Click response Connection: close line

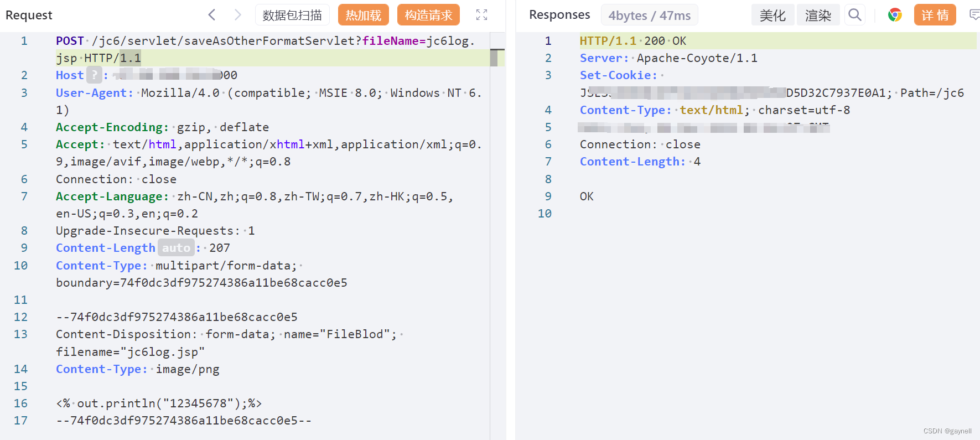pos(640,144)
